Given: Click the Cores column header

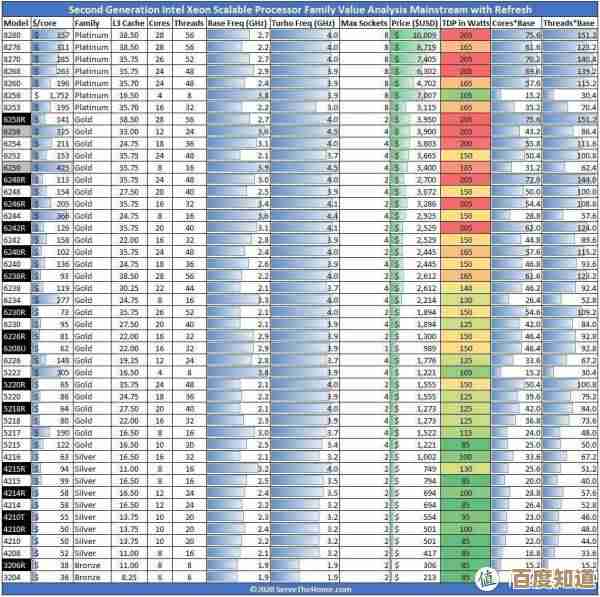Looking at the screenshot, I should (162, 21).
